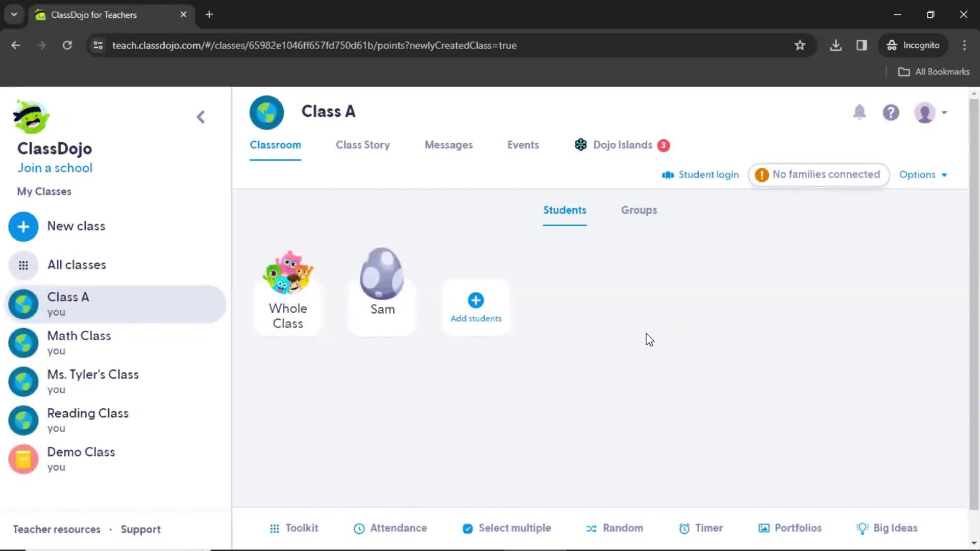Click the Incognito indicator

click(x=913, y=45)
